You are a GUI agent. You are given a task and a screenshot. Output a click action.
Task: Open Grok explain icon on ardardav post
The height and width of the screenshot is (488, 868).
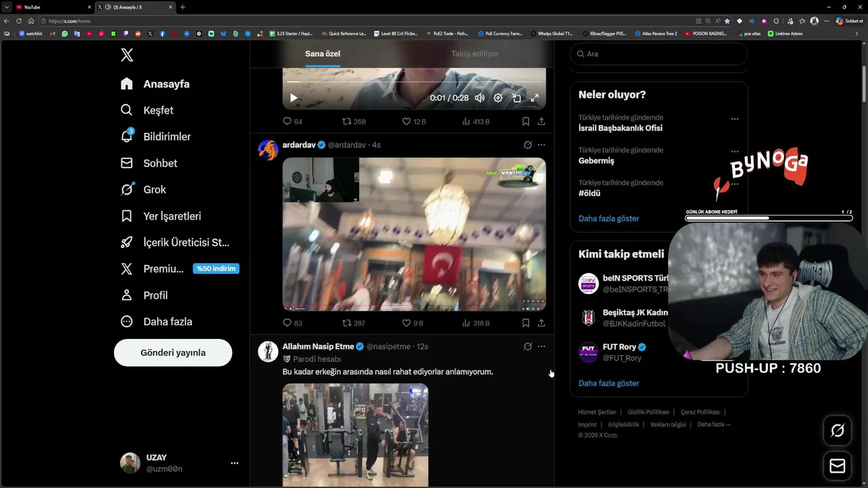click(x=528, y=145)
